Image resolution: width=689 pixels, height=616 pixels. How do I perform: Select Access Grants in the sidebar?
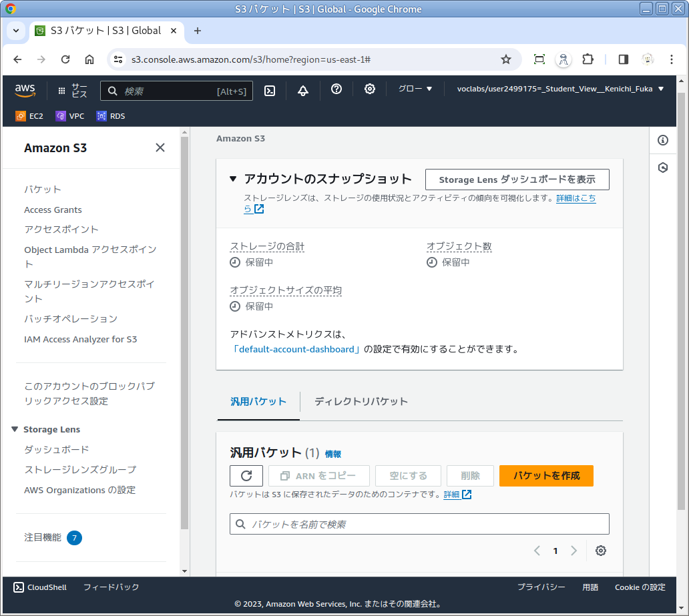pos(53,210)
